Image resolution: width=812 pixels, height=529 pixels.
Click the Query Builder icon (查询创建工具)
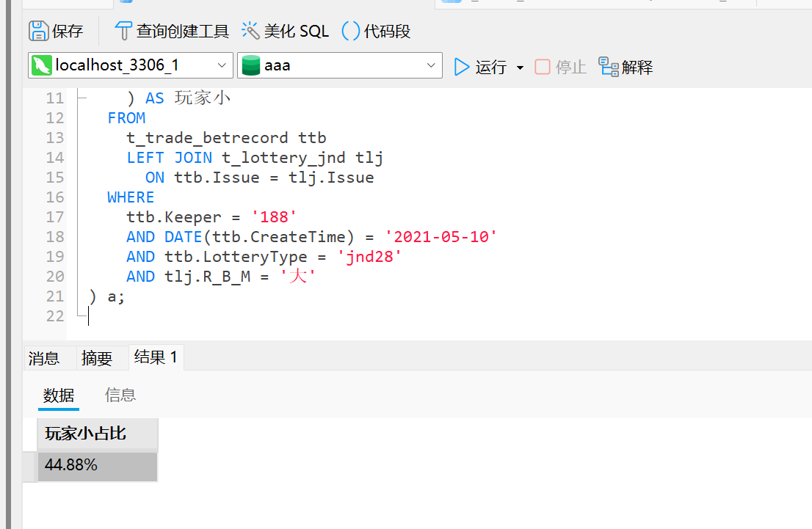click(x=123, y=31)
